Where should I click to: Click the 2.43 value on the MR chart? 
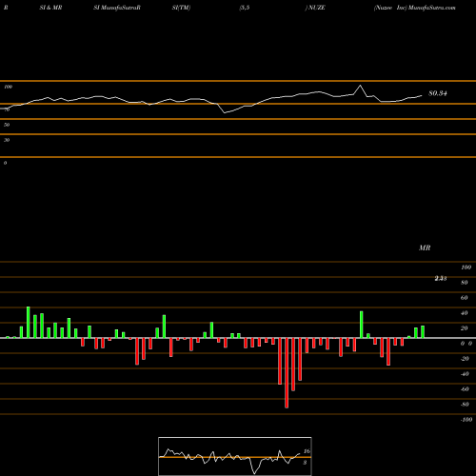pos(441,278)
